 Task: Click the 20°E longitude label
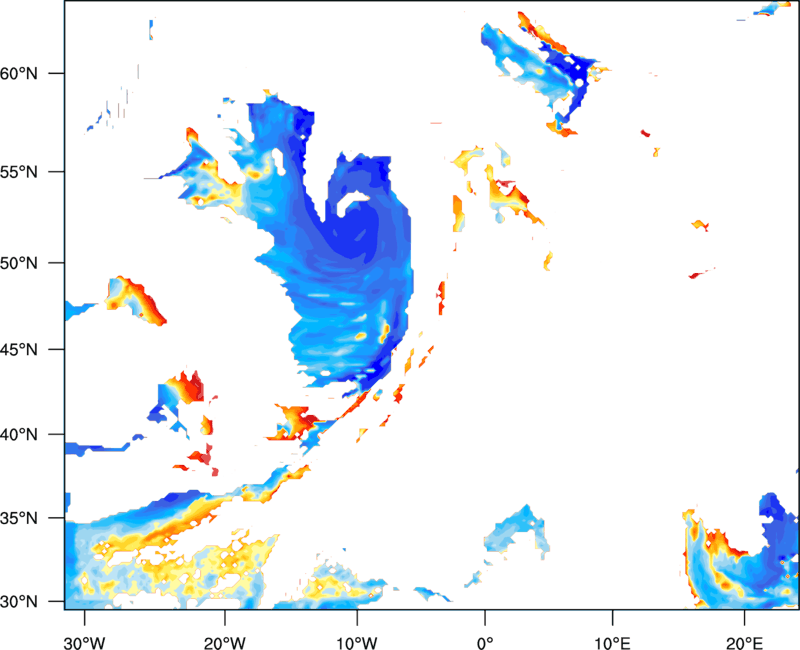tap(744, 643)
